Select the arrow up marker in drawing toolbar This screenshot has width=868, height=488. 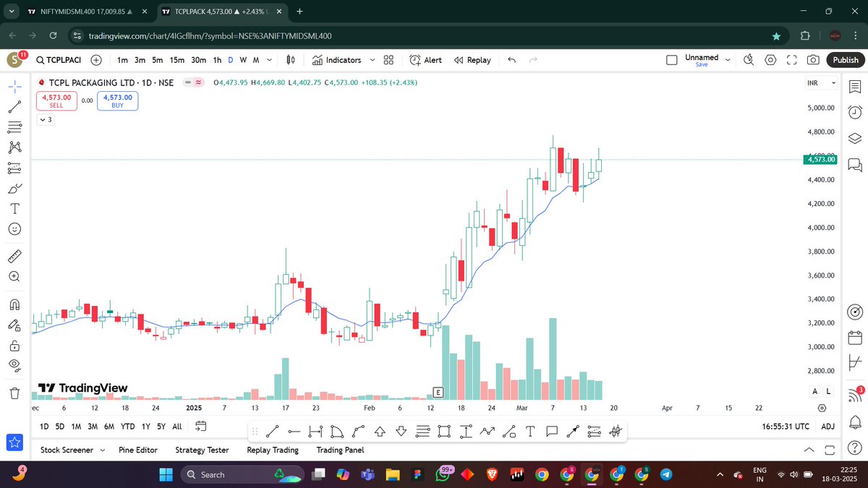tap(380, 432)
